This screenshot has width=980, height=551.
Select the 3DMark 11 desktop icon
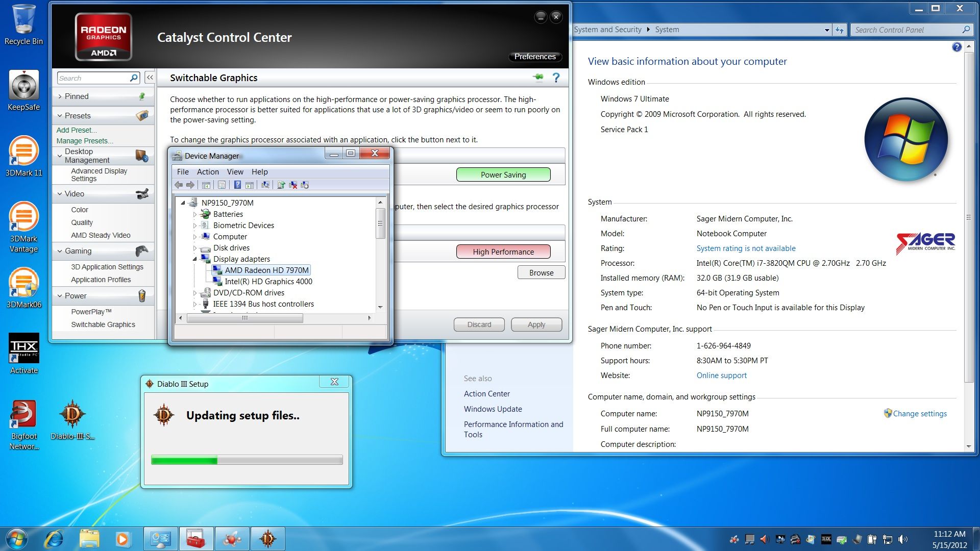23,157
